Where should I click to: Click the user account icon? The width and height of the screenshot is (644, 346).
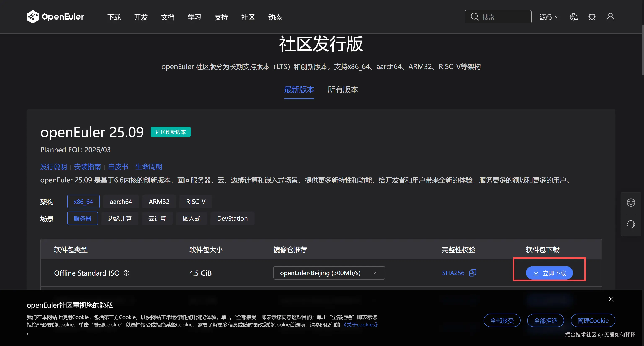(x=610, y=17)
